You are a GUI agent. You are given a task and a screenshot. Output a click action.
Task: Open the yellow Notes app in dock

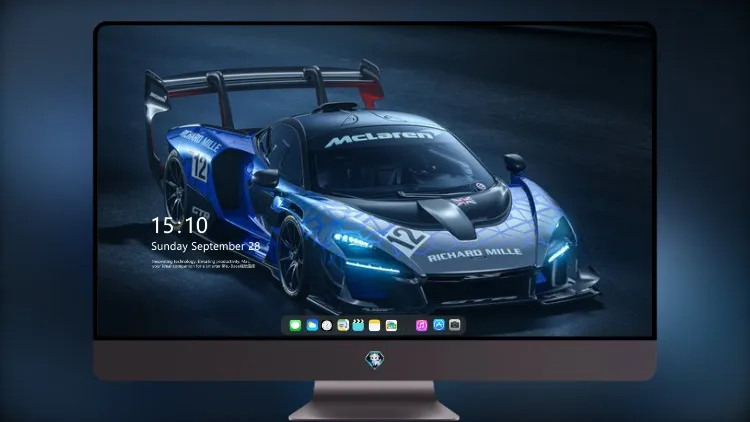(x=375, y=326)
